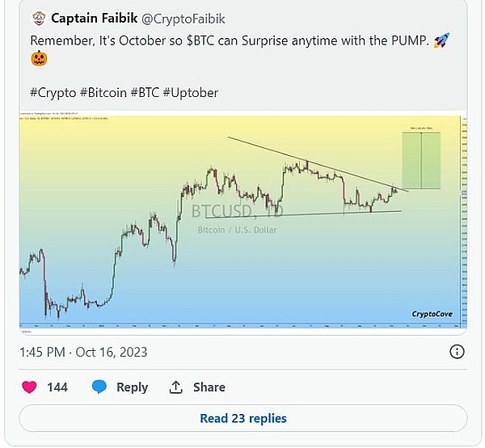Click the blue reply speech bubble icon

coord(99,387)
